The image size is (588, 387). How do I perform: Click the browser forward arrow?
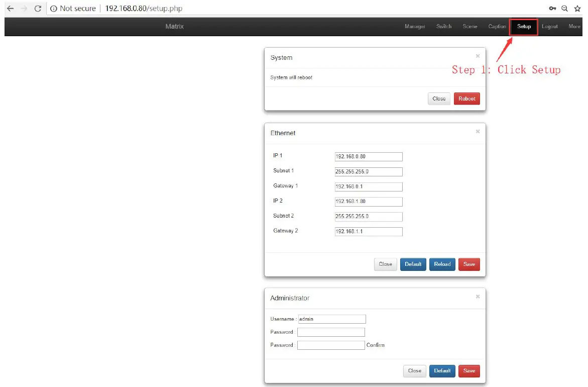tap(24, 8)
